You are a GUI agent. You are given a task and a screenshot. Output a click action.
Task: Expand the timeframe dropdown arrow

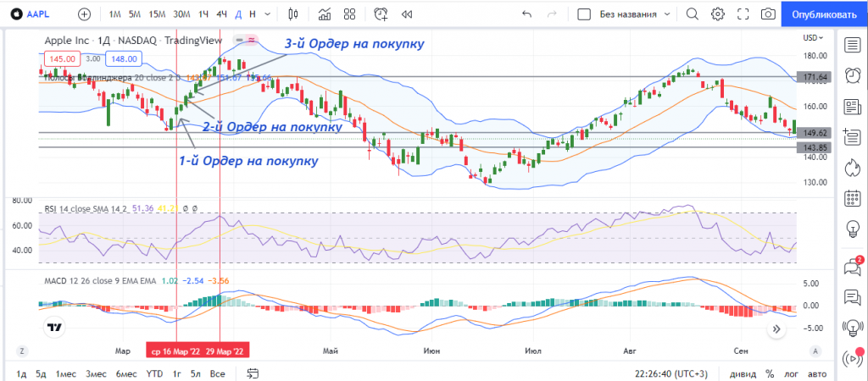(x=268, y=14)
